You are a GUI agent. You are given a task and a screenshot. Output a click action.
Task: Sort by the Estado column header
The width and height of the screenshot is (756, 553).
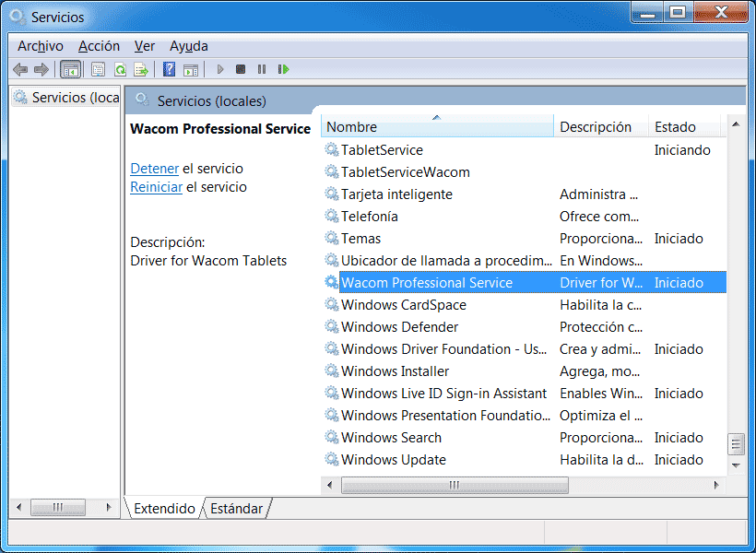685,127
